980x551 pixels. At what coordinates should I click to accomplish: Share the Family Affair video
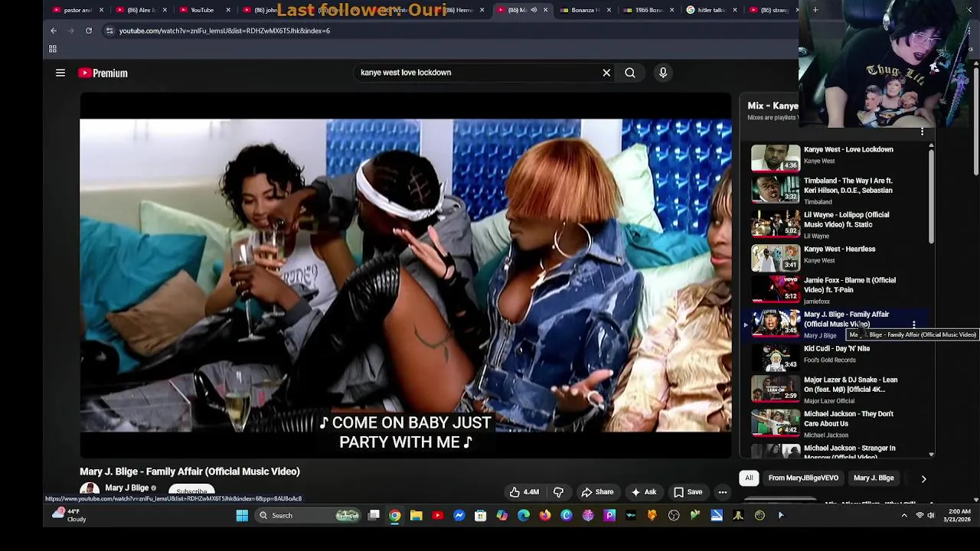[x=597, y=492]
